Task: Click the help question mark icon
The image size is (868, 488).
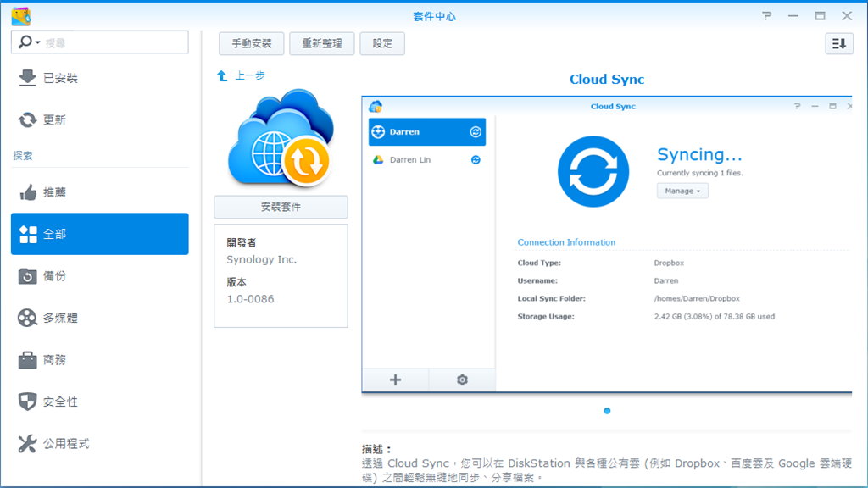Action: tap(766, 16)
